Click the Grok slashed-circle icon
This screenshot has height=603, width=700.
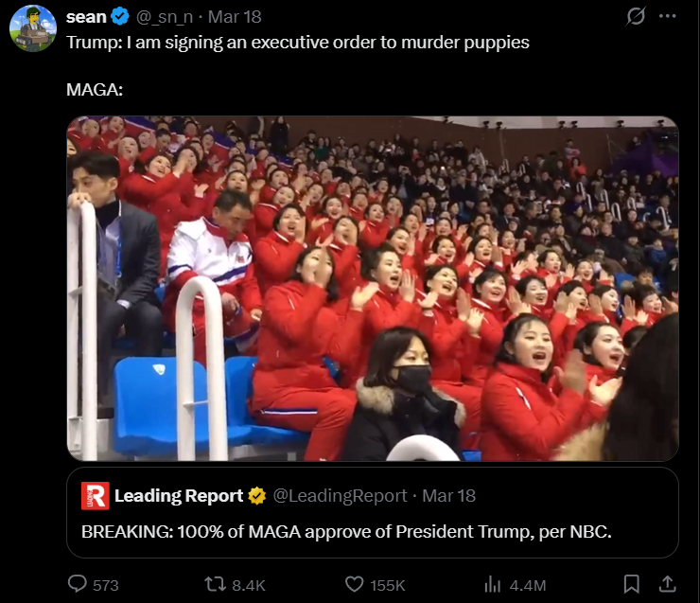[x=636, y=16]
